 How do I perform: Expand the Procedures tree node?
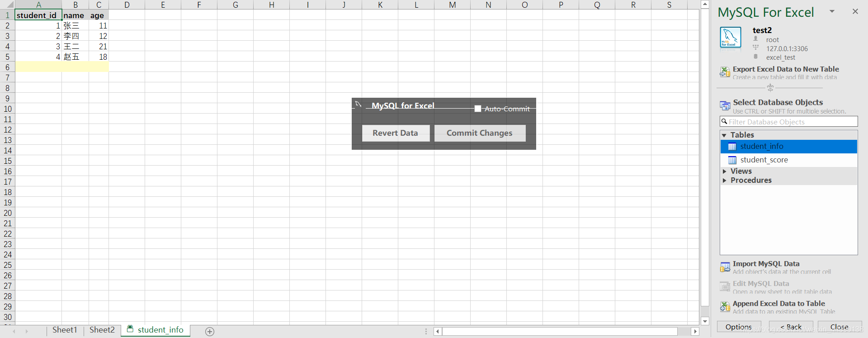725,181
